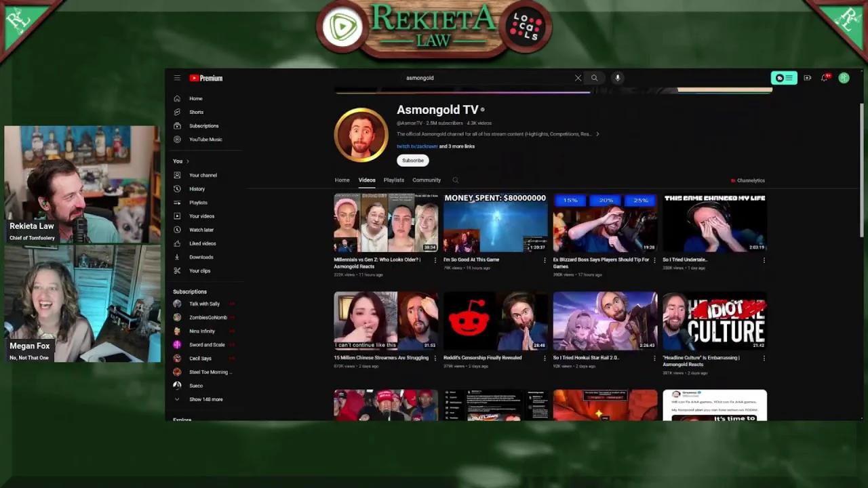Image resolution: width=868 pixels, height=488 pixels.
Task: Open twitch.tv/zackrawrr link
Action: (x=416, y=146)
